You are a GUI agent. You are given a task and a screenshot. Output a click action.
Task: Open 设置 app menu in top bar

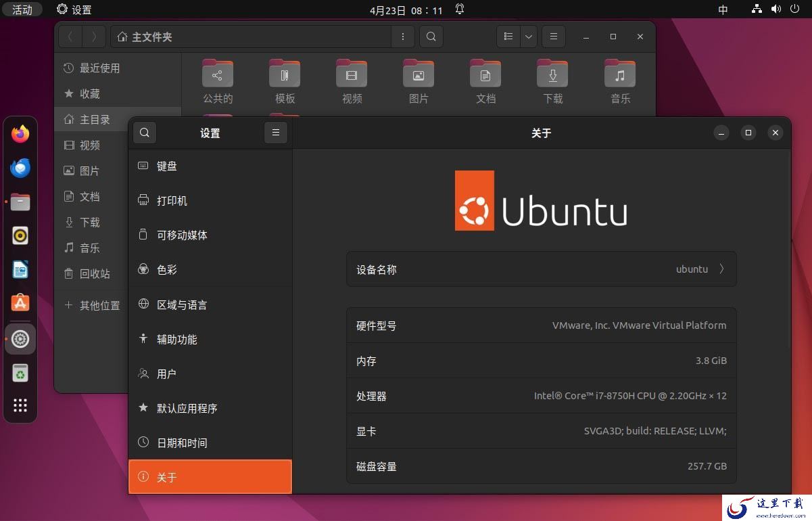[74, 9]
